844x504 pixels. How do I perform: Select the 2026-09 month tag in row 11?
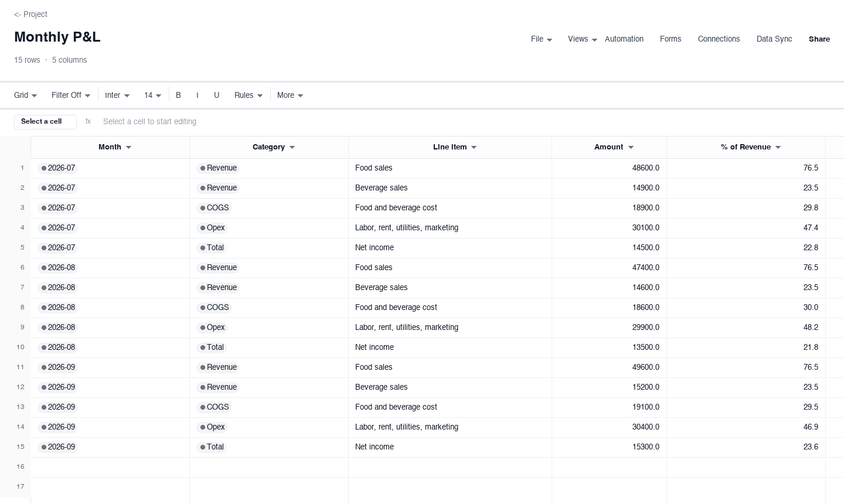click(x=58, y=367)
